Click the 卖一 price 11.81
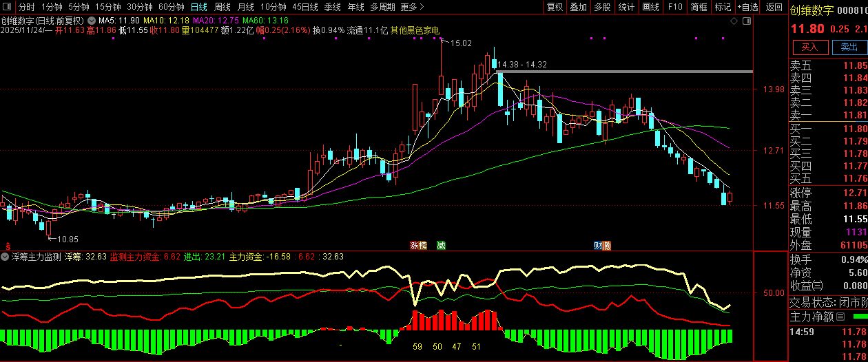The height and width of the screenshot is (362, 868). 854,115
